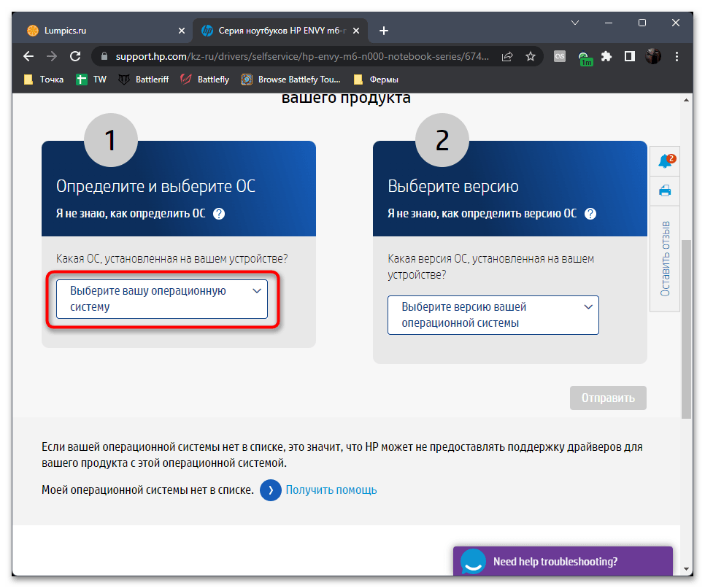
Task: Open the green 1m extension icon
Action: (x=585, y=58)
